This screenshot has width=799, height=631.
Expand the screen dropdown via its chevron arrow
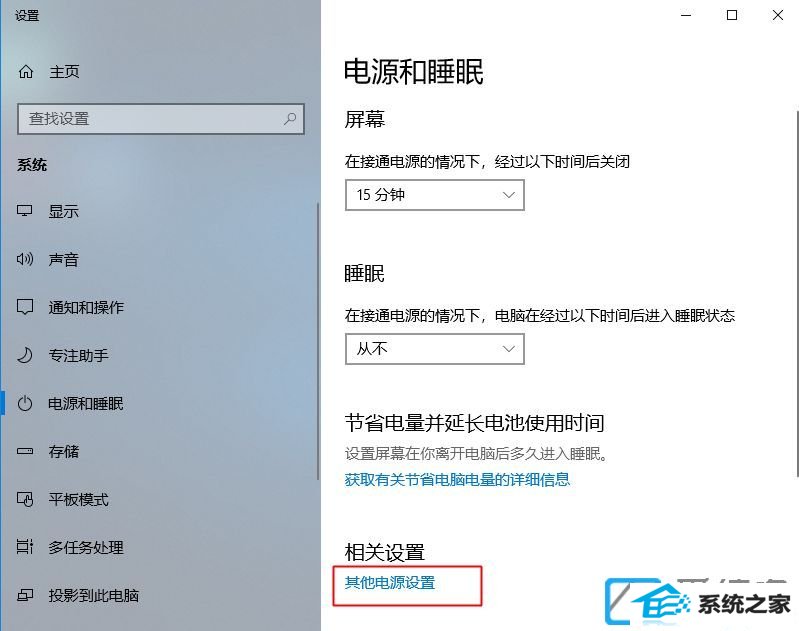pyautogui.click(x=509, y=195)
